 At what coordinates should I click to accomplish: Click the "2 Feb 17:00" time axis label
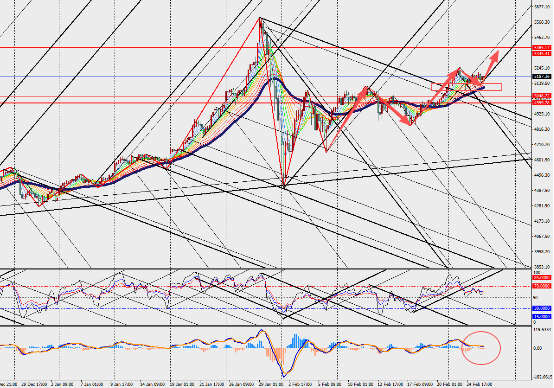point(301,383)
